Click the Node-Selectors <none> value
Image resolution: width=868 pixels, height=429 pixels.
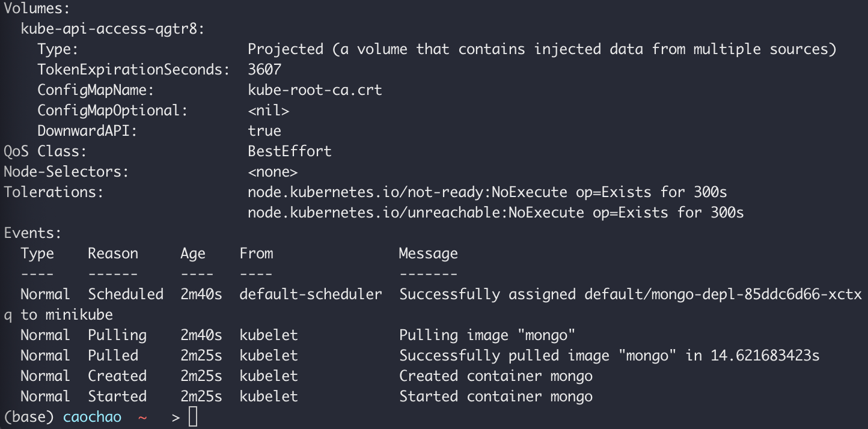coord(272,172)
